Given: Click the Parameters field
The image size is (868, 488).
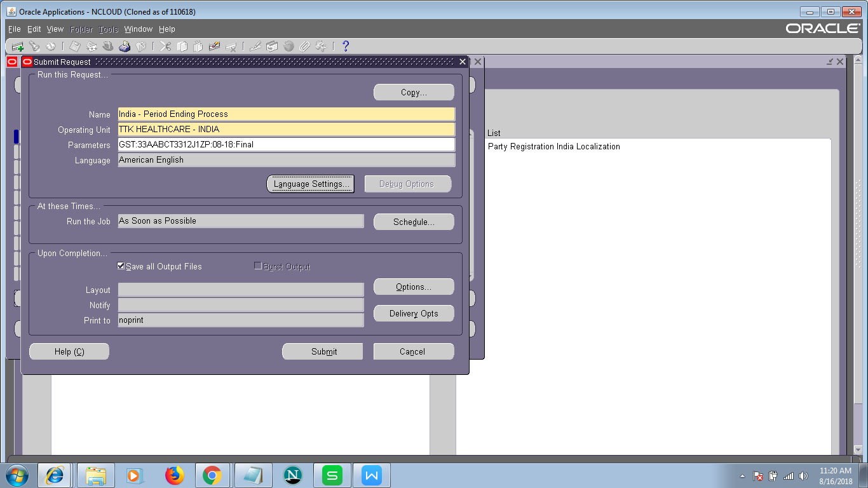Looking at the screenshot, I should (x=287, y=145).
